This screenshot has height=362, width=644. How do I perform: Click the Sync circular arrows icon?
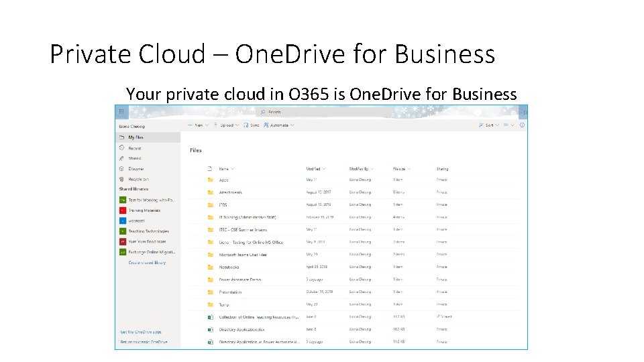246,125
